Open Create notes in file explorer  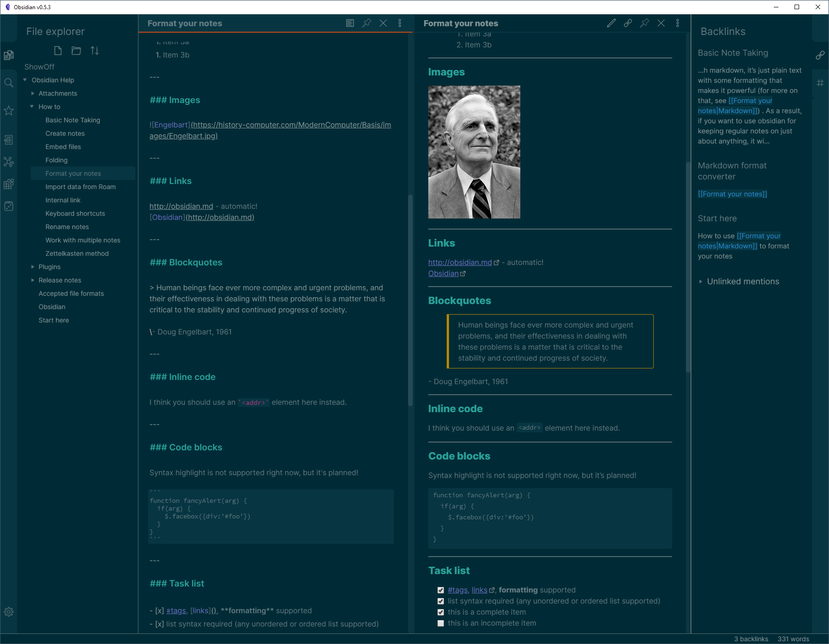coord(65,133)
